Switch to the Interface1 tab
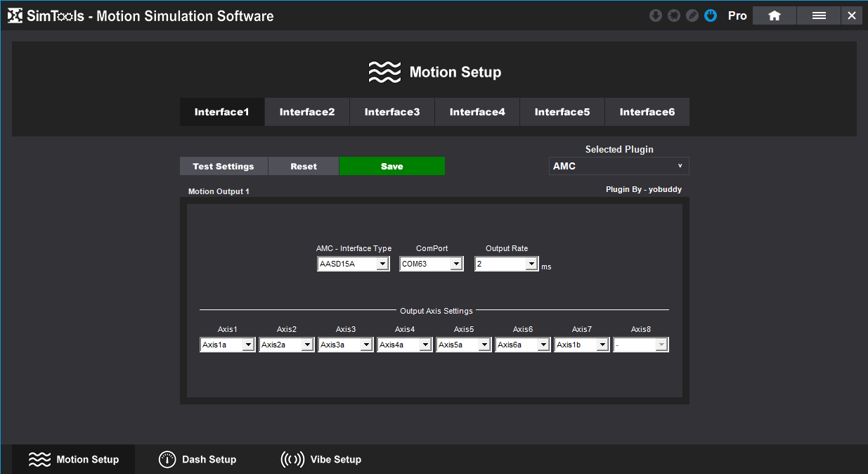The image size is (868, 474). pyautogui.click(x=222, y=112)
